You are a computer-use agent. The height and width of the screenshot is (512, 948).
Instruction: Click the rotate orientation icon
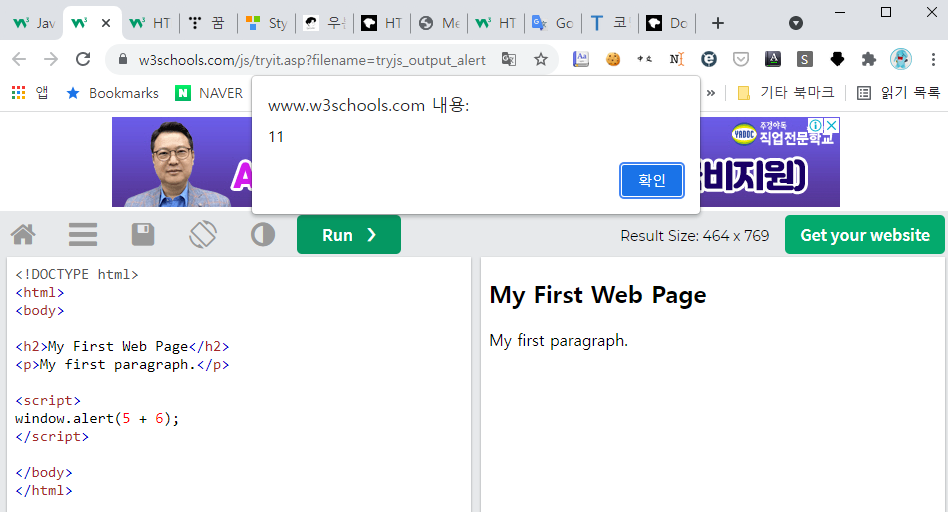pyautogui.click(x=203, y=235)
